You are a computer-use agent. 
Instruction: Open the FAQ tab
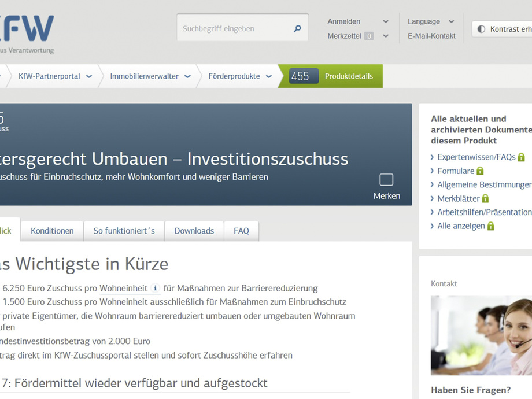242,231
